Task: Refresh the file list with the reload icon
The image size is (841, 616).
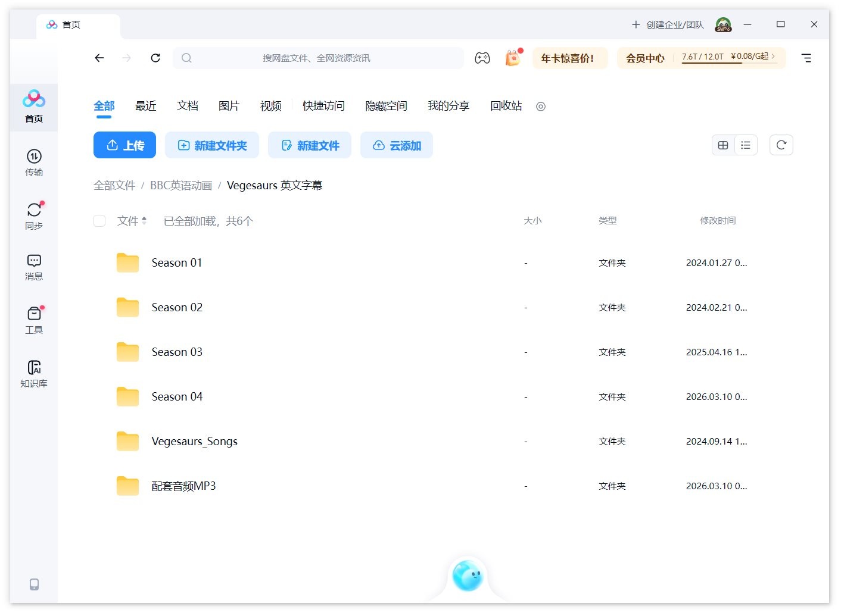Action: click(x=781, y=145)
